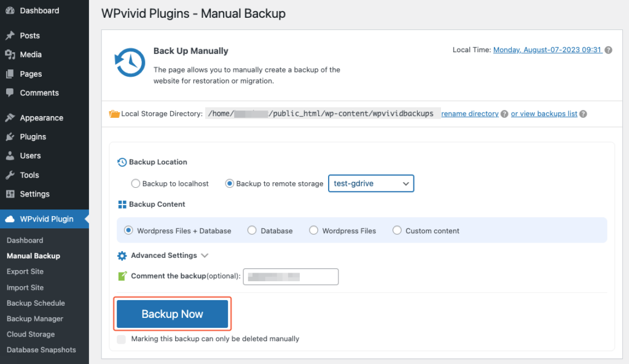Open the test-gdrive remote storage dropdown
The image size is (629, 364).
pyautogui.click(x=371, y=183)
